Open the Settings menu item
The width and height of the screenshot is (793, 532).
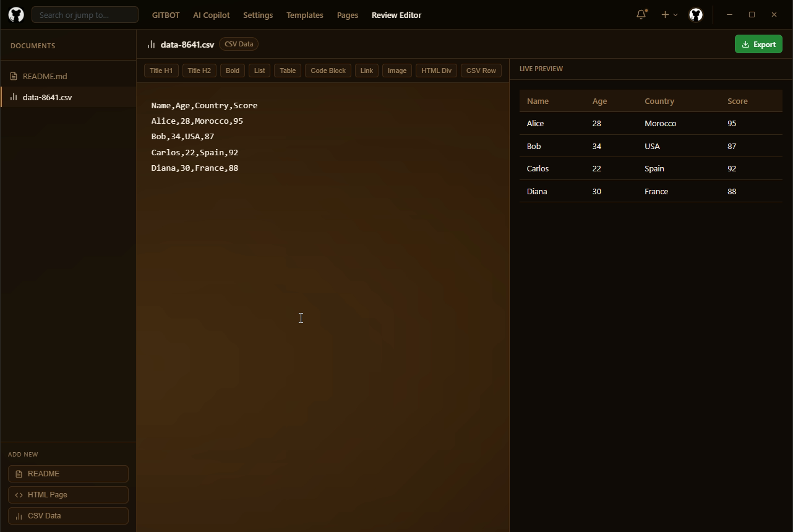pyautogui.click(x=258, y=15)
